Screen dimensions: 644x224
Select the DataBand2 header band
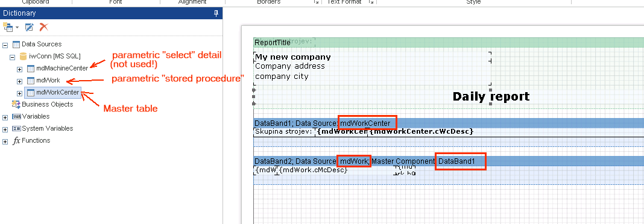click(449, 161)
